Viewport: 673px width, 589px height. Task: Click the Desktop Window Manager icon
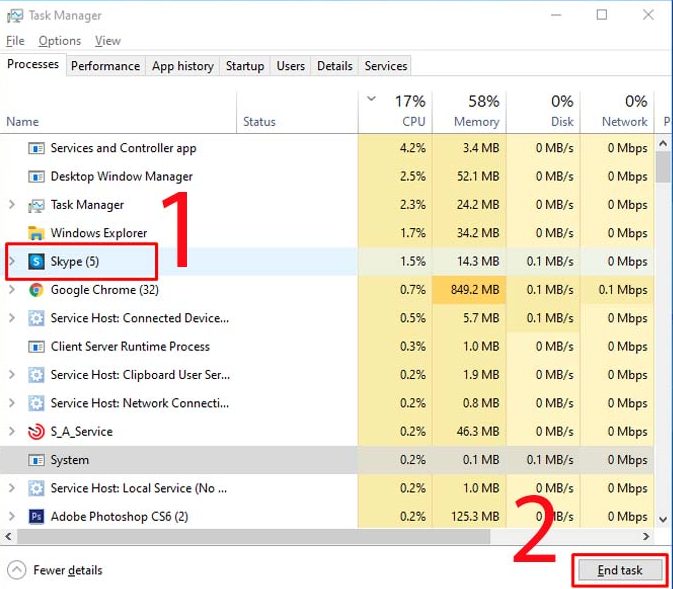tap(37, 177)
